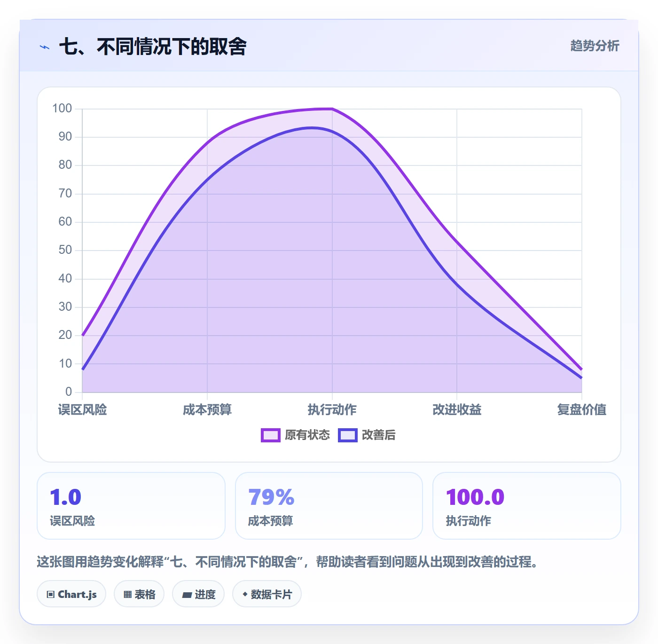Select the 表格 tag
The height and width of the screenshot is (644, 658).
(x=139, y=594)
